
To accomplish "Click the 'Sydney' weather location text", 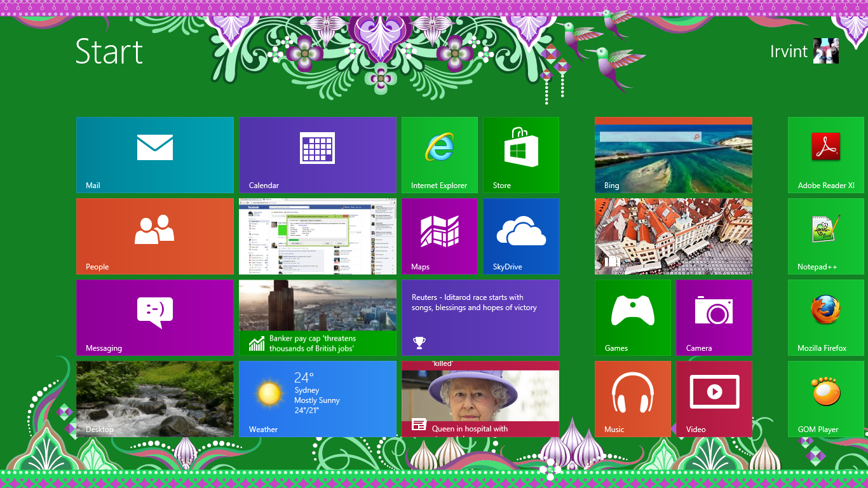I will coord(306,390).
